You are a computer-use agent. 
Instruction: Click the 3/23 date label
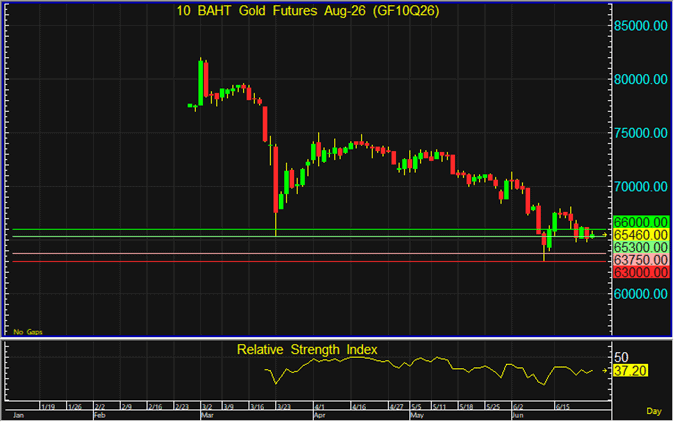click(x=284, y=407)
